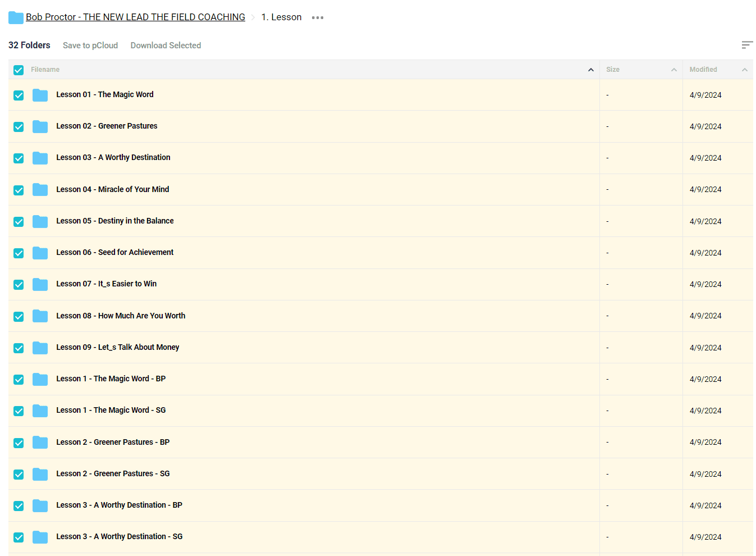
Task: Click folder icon of Lesson 07 - It_s Easier to Win
Action: [40, 284]
